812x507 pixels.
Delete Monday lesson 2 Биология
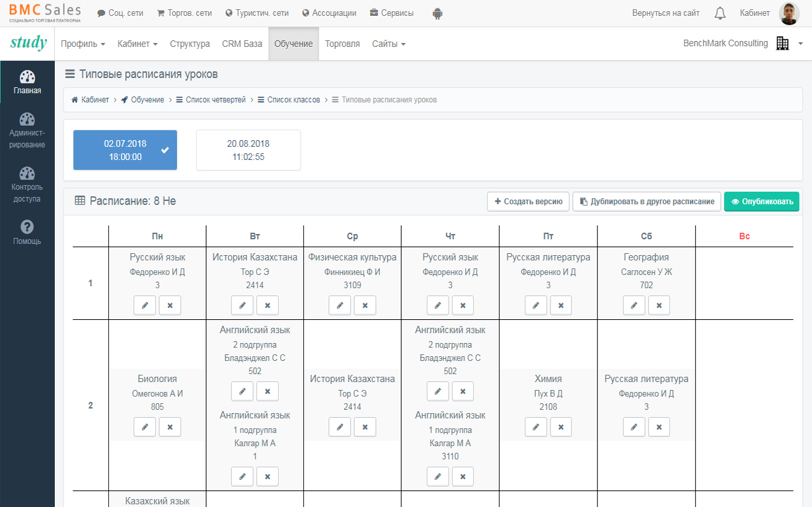[x=170, y=427]
